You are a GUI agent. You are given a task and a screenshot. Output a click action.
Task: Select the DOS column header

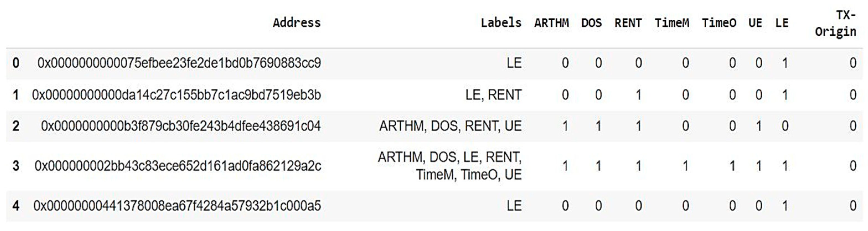click(591, 23)
